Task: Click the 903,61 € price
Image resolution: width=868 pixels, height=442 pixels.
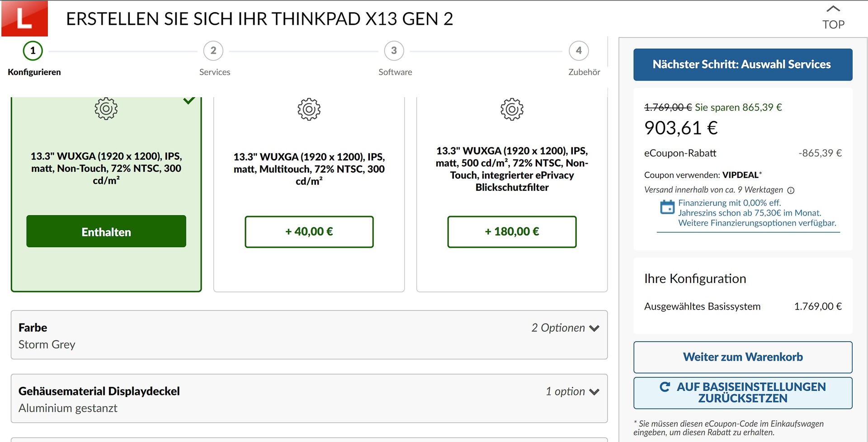Action: (x=681, y=128)
